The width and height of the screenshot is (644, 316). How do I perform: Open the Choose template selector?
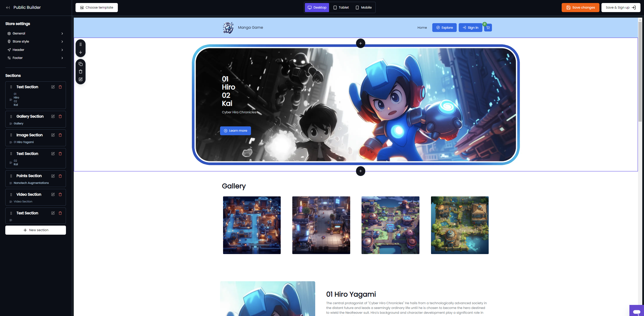coord(97,8)
